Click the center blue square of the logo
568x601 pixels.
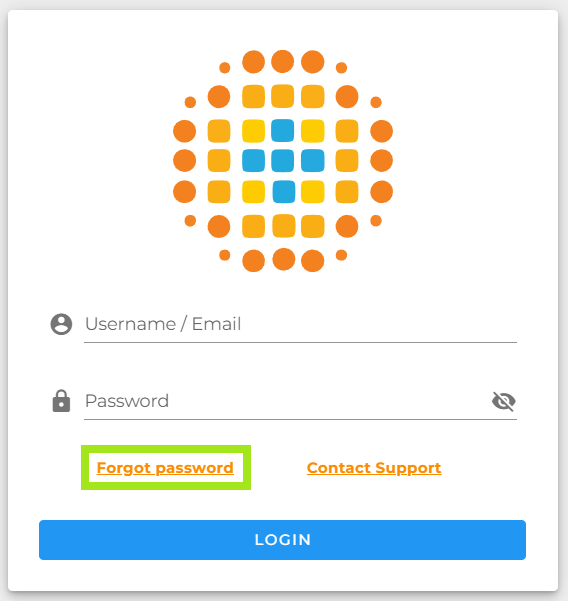click(282, 161)
